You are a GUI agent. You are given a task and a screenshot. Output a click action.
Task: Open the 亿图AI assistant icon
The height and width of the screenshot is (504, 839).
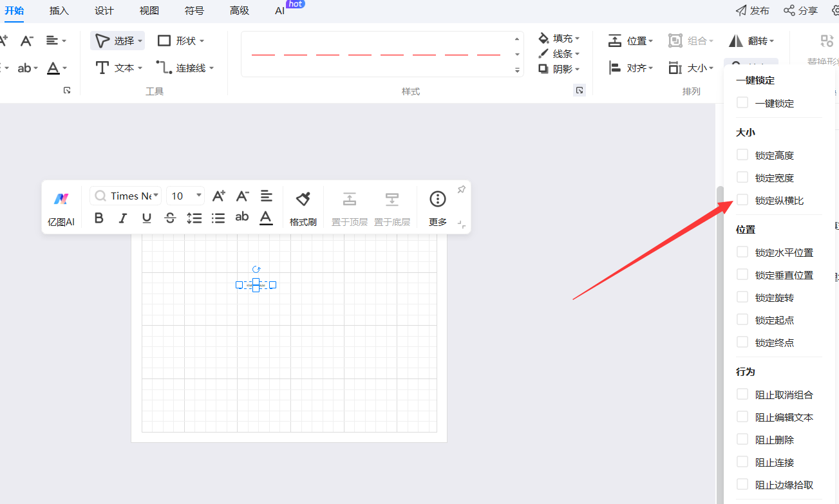(61, 200)
